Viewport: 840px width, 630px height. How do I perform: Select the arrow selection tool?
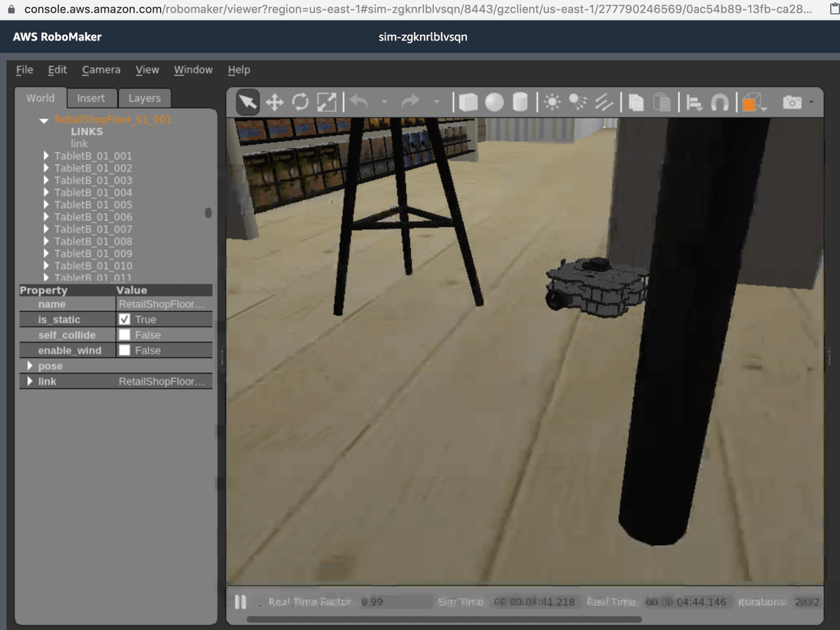click(246, 101)
